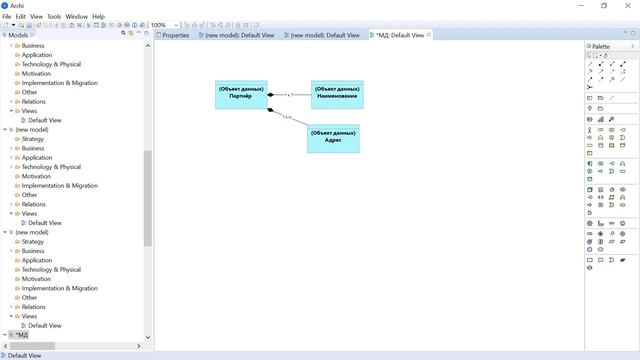Pick the Course of Action element
Image resolution: width=640 pixels, height=360 pixels.
611,119
